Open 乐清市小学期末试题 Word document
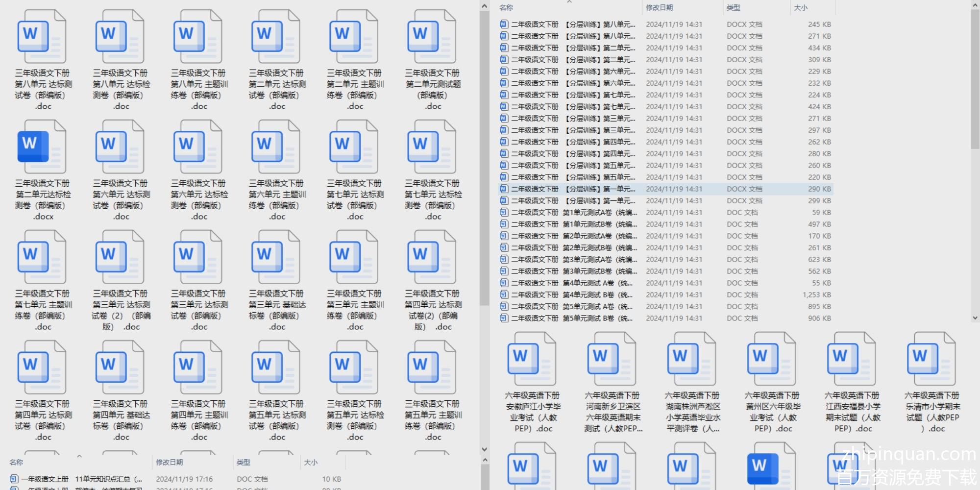The height and width of the screenshot is (490, 980). 931,359
